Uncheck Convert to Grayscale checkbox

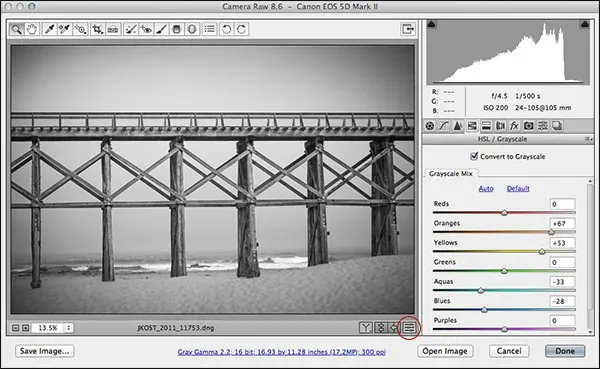474,156
